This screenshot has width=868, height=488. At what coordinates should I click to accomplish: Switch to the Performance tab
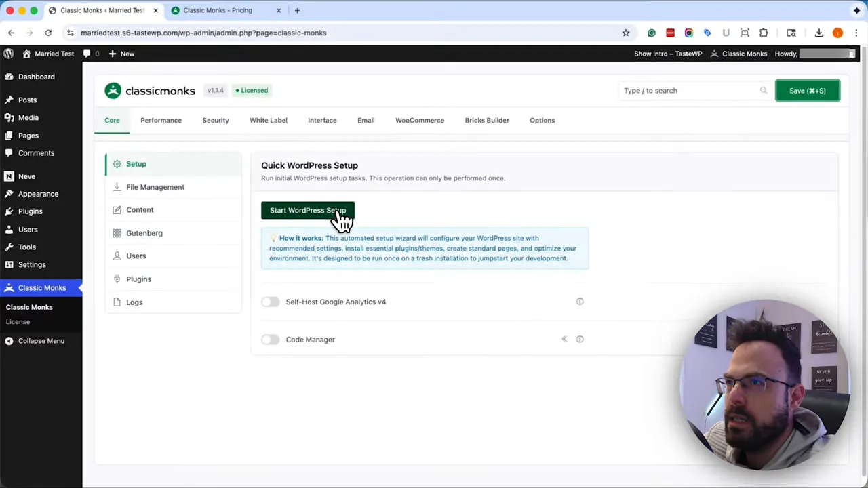(161, 120)
